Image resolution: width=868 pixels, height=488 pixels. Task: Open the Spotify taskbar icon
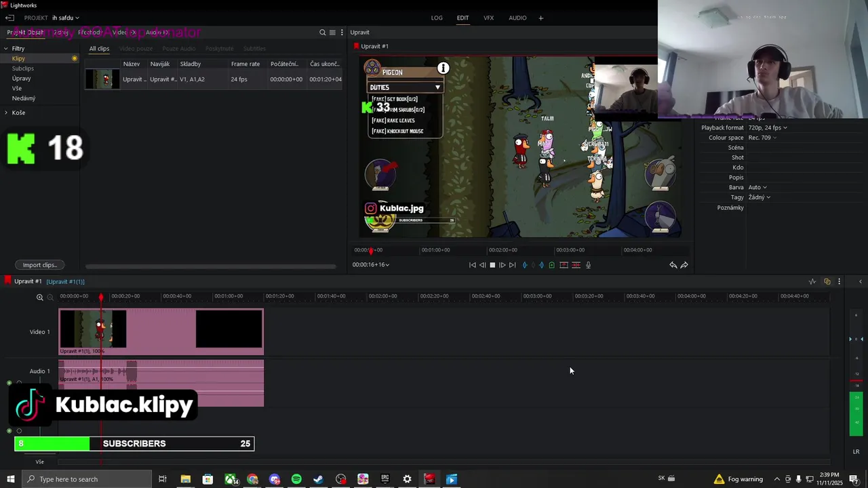[x=296, y=479]
